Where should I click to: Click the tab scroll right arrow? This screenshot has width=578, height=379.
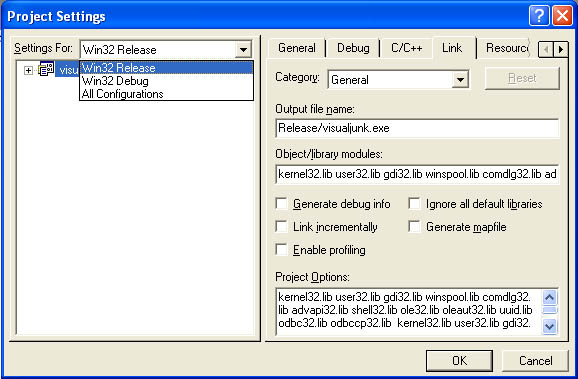[x=561, y=49]
